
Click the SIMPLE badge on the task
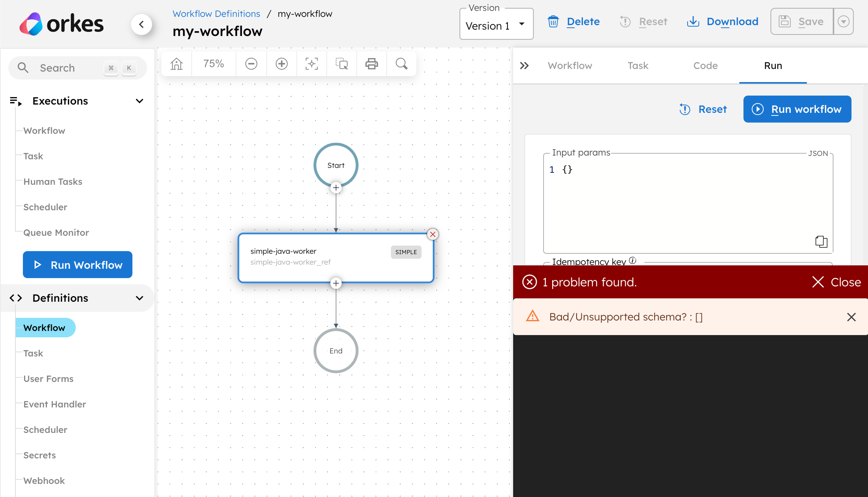tap(406, 252)
